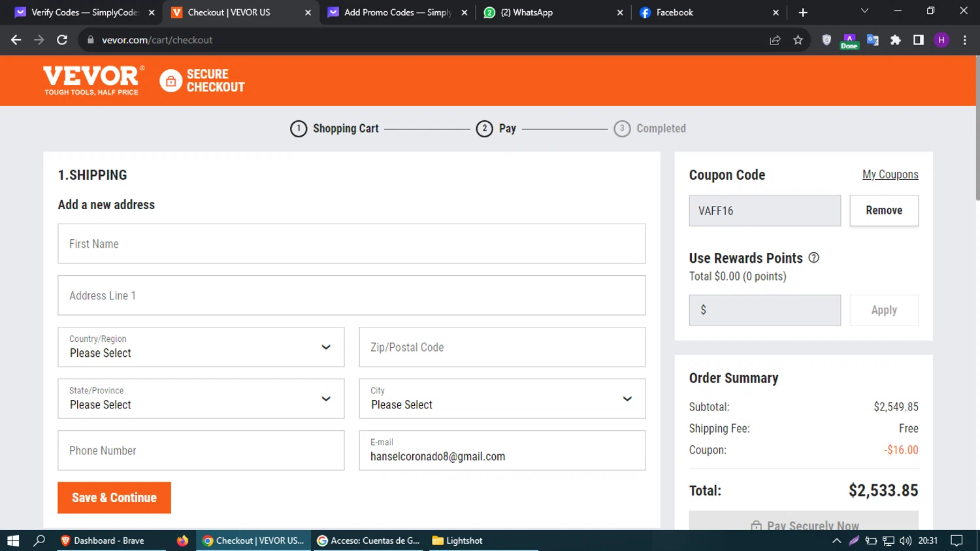Click the Secure Checkout lock icon
The width and height of the screenshot is (980, 551).
coord(171,80)
